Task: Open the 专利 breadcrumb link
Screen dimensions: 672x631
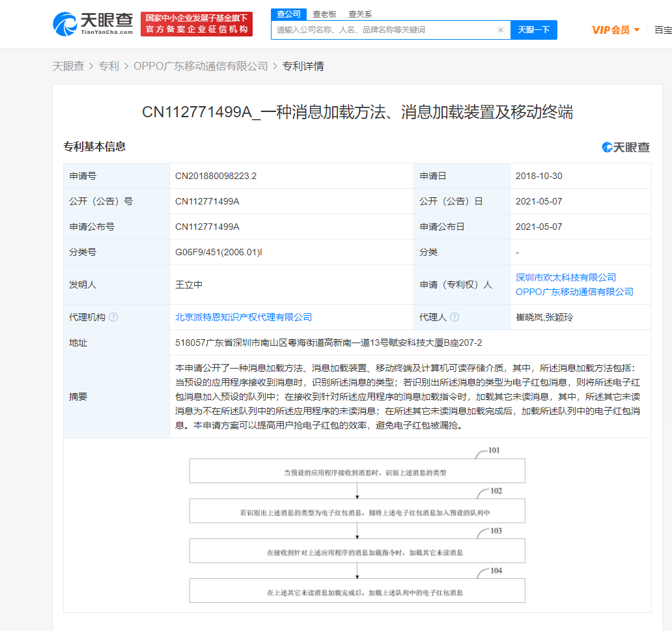Action: pyautogui.click(x=109, y=66)
